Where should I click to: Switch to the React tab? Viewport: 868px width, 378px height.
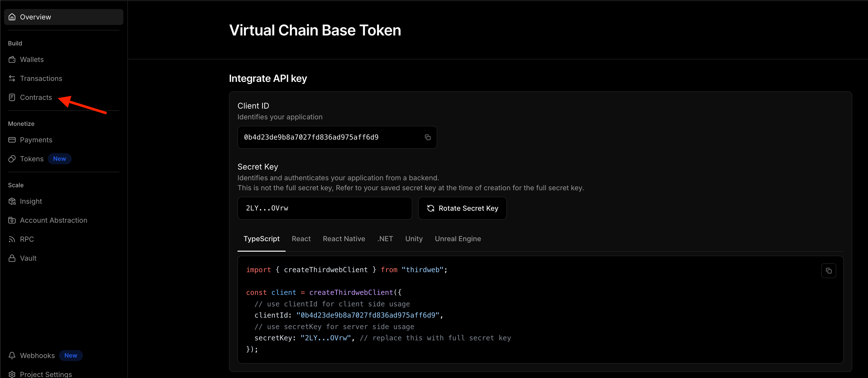tap(301, 238)
